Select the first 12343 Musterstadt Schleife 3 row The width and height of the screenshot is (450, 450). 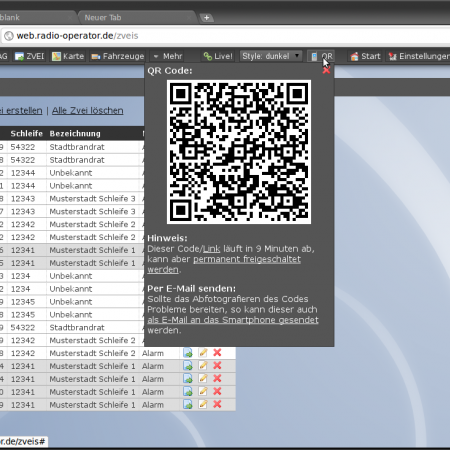(72, 199)
